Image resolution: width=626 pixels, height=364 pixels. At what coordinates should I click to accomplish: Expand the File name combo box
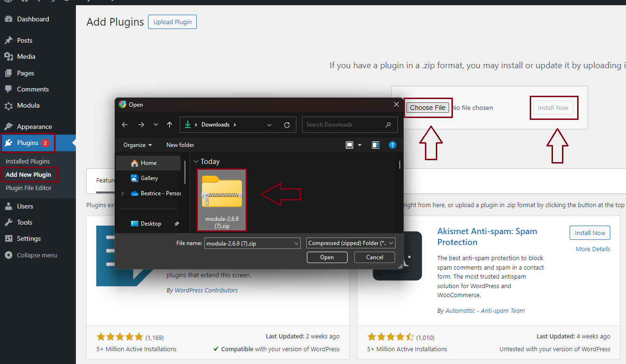click(x=296, y=243)
